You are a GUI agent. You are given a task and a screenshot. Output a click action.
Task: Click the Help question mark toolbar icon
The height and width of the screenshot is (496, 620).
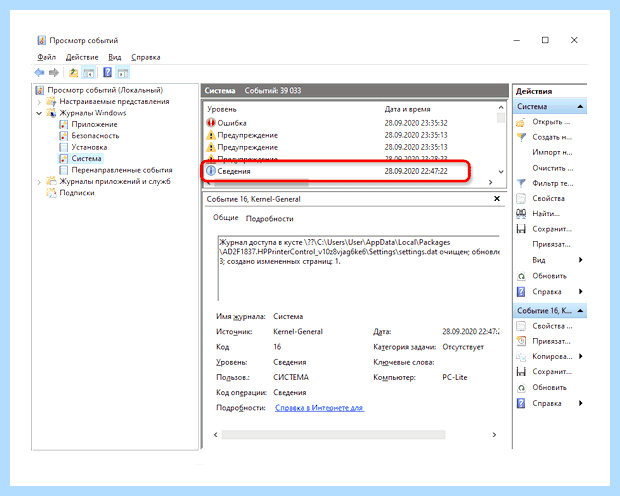pyautogui.click(x=107, y=72)
